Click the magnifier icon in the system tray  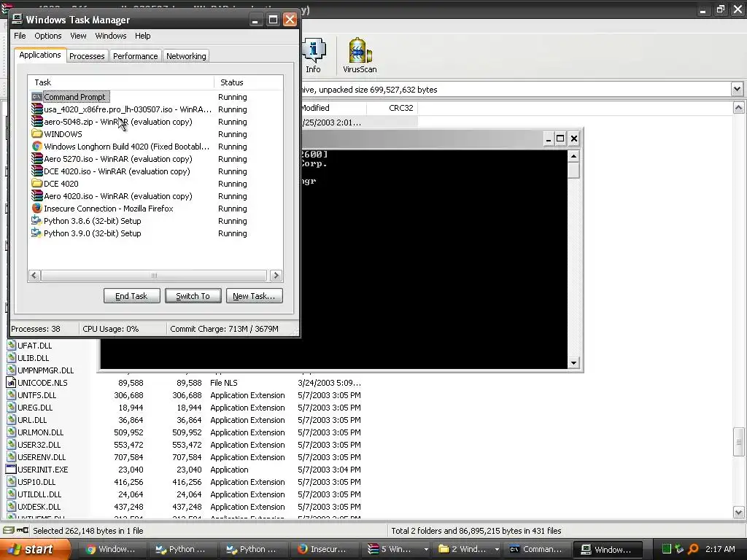point(693,549)
